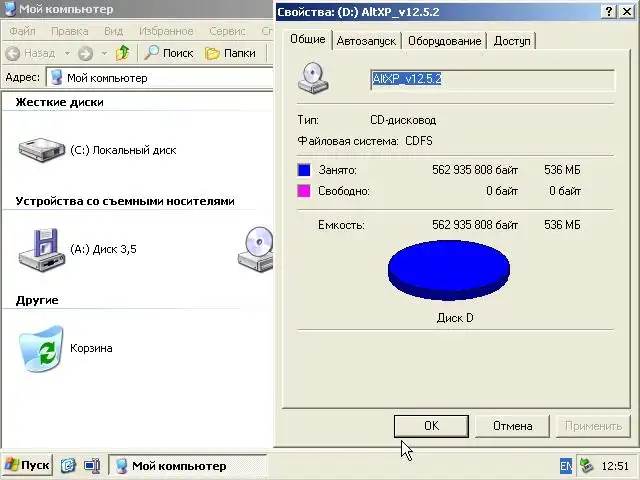
Task: Launch Internet Explorer from quick launch
Action: [69, 465]
